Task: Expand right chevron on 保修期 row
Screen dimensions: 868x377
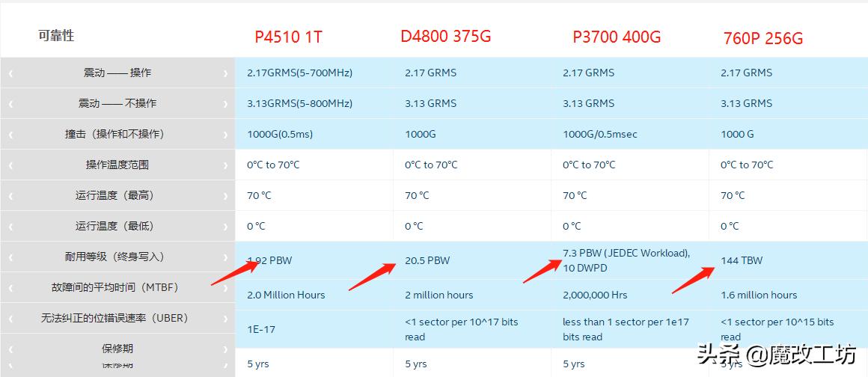Action: click(x=224, y=349)
